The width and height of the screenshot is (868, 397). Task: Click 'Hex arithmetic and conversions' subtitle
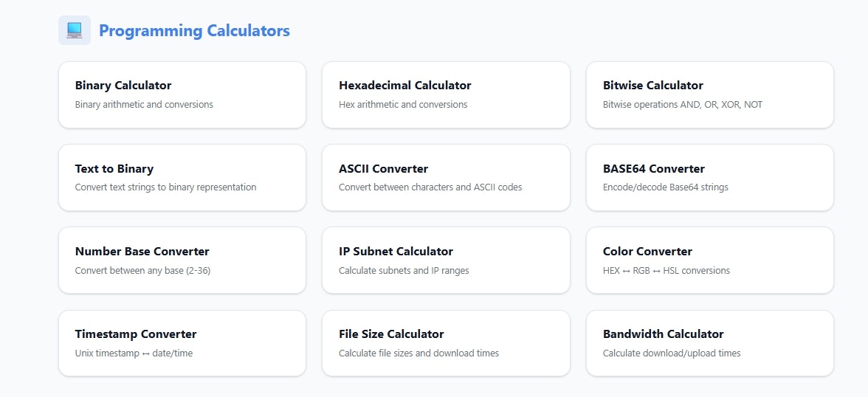[403, 105]
